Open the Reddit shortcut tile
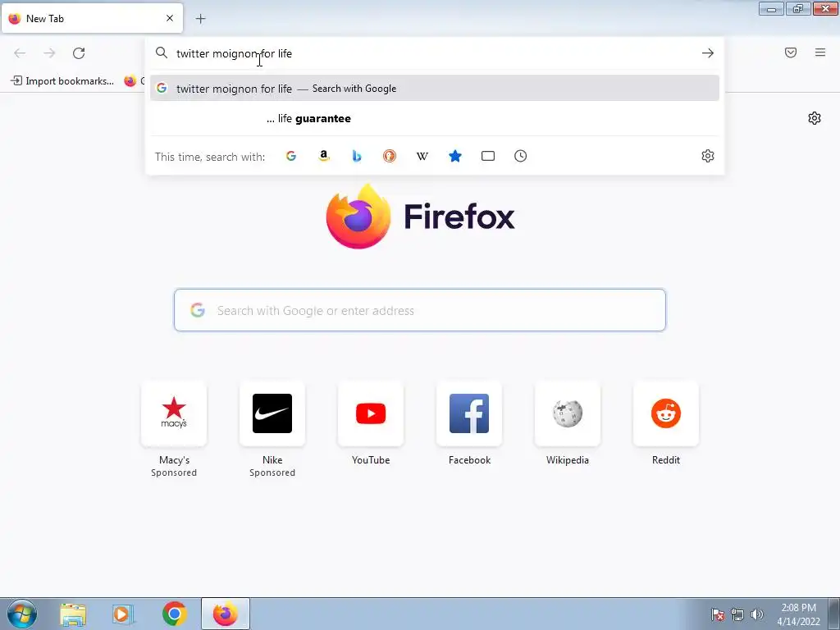840x630 pixels. tap(666, 413)
